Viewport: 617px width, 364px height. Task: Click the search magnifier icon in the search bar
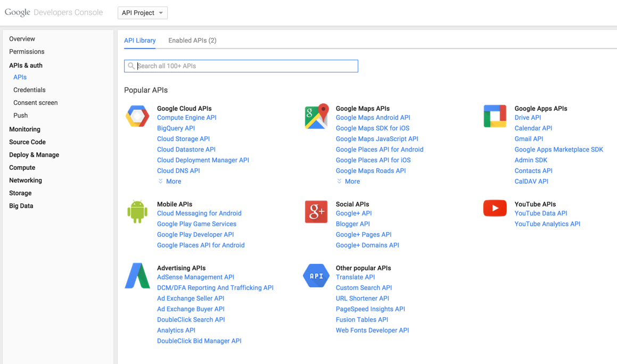[x=131, y=66]
